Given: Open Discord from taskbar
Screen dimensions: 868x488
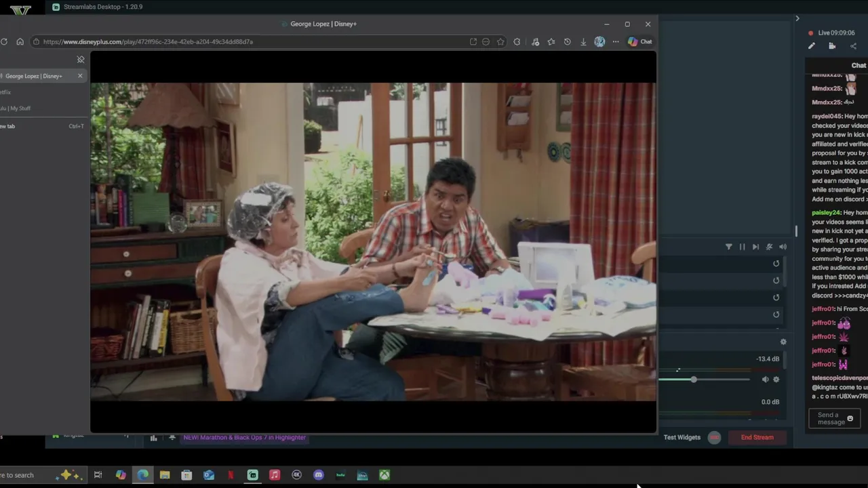Looking at the screenshot, I should point(319,475).
